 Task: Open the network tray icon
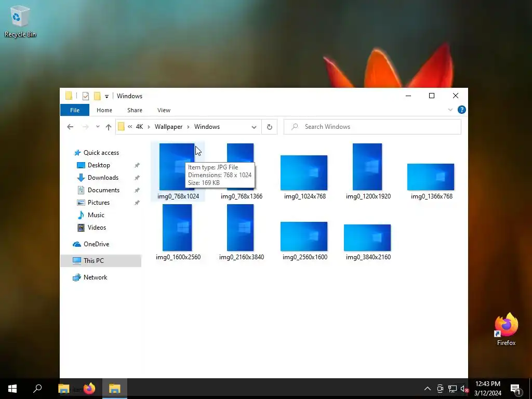453,389
